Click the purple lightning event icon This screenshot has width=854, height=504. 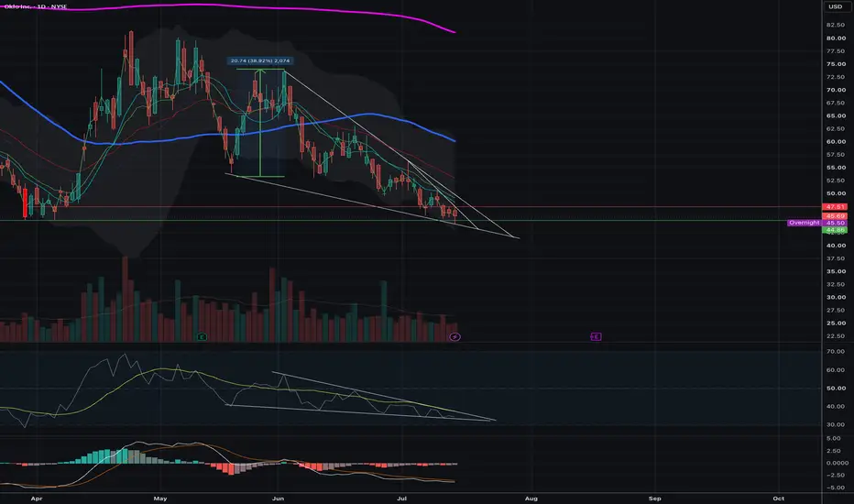(454, 336)
